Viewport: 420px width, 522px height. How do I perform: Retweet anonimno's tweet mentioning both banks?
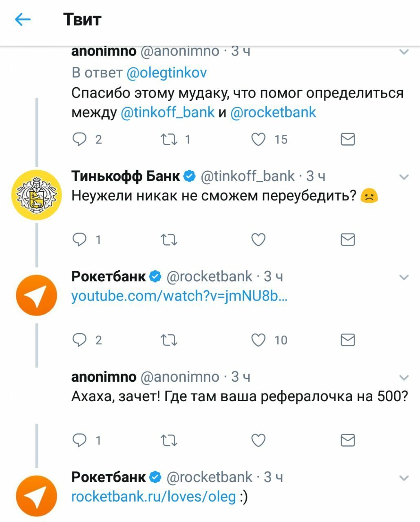pos(169,139)
